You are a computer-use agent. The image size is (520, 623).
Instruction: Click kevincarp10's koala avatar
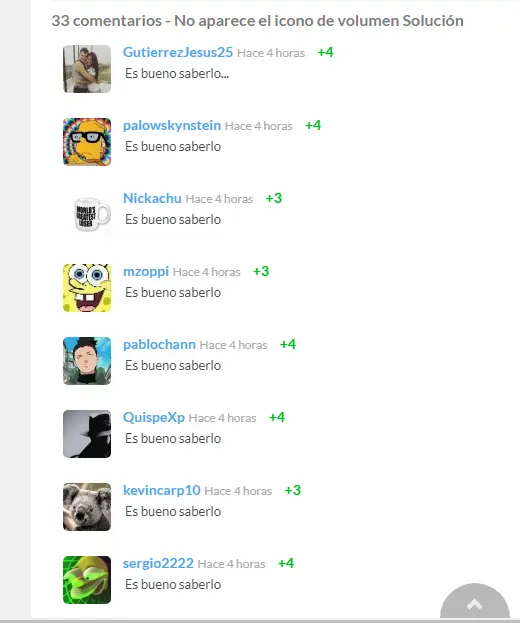[87, 507]
